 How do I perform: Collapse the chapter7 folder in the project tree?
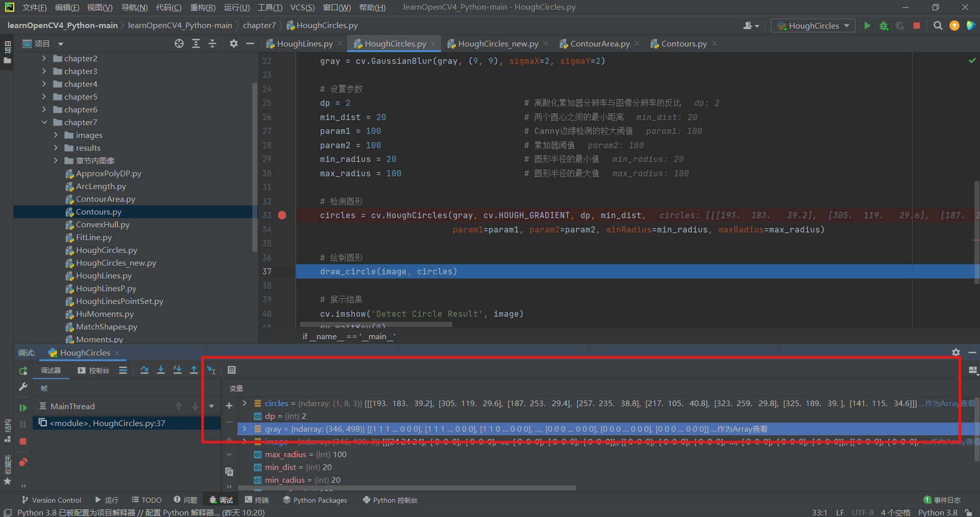[45, 122]
